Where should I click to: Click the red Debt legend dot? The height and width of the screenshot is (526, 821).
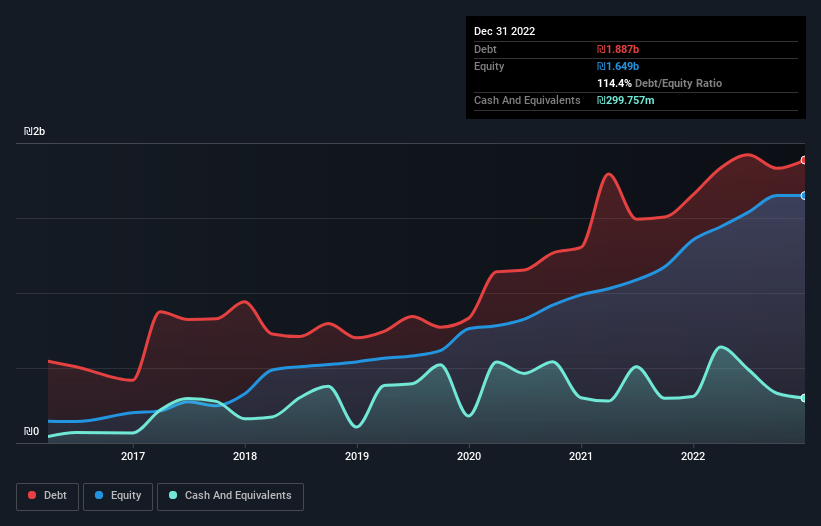click(32, 495)
